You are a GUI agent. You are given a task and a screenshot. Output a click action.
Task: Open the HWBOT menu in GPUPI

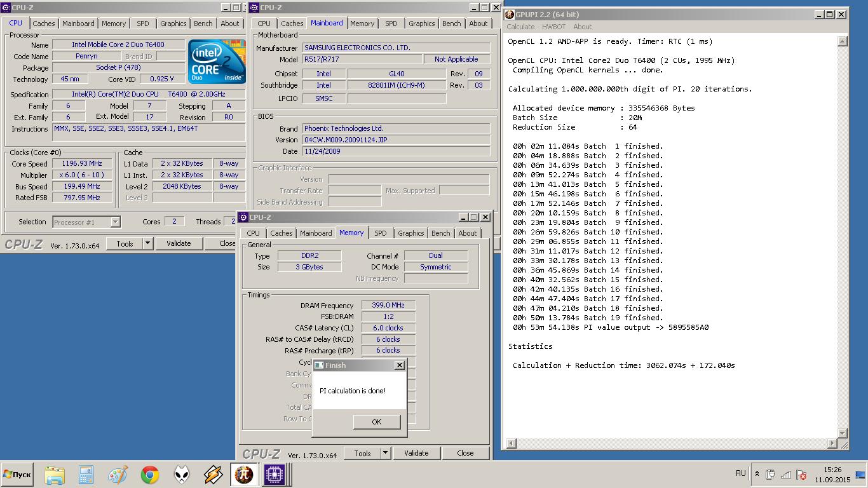pyautogui.click(x=554, y=27)
